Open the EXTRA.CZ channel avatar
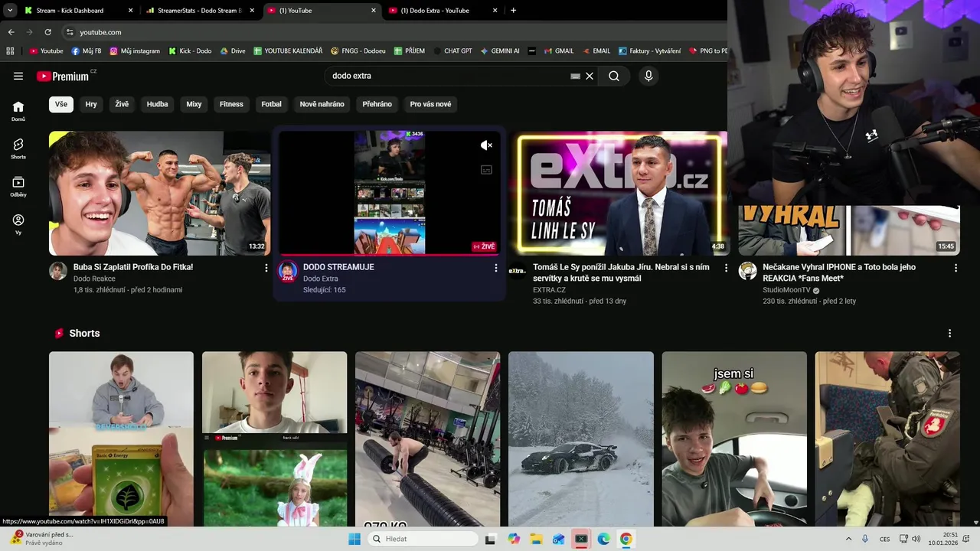Screen dimensions: 980x551 point(518,271)
